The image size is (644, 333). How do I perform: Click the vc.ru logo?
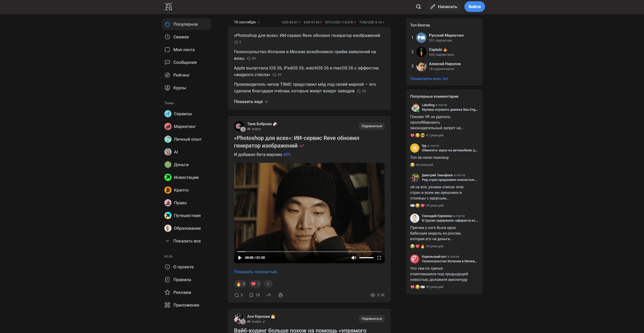click(x=168, y=7)
